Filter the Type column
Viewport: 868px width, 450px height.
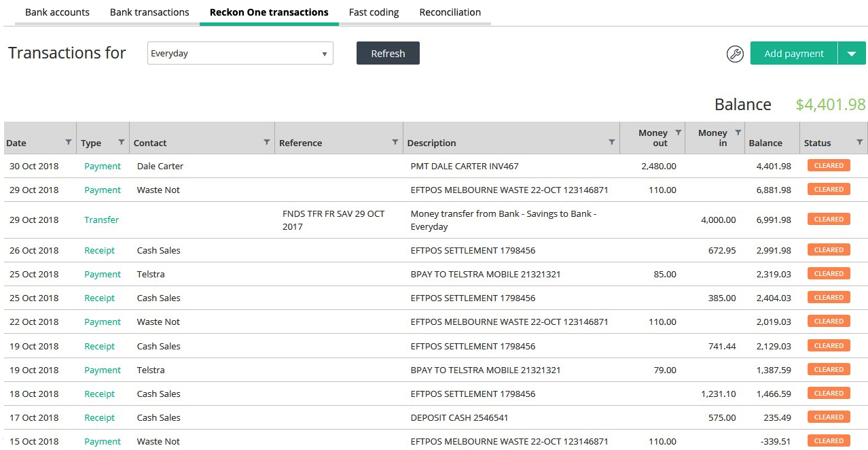click(x=121, y=142)
